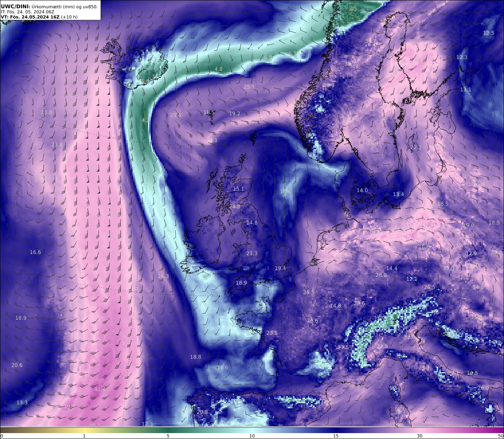Click the 14.4 value over Germany

(392, 269)
